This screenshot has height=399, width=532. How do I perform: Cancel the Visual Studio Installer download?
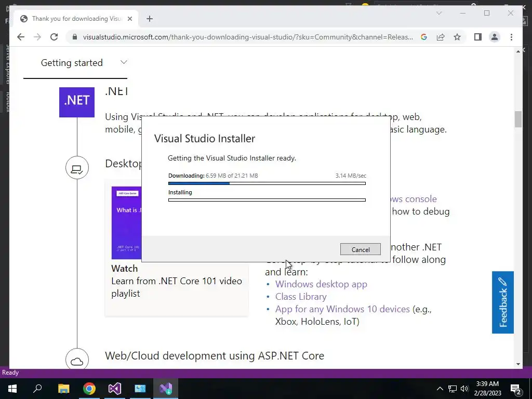[361, 249]
